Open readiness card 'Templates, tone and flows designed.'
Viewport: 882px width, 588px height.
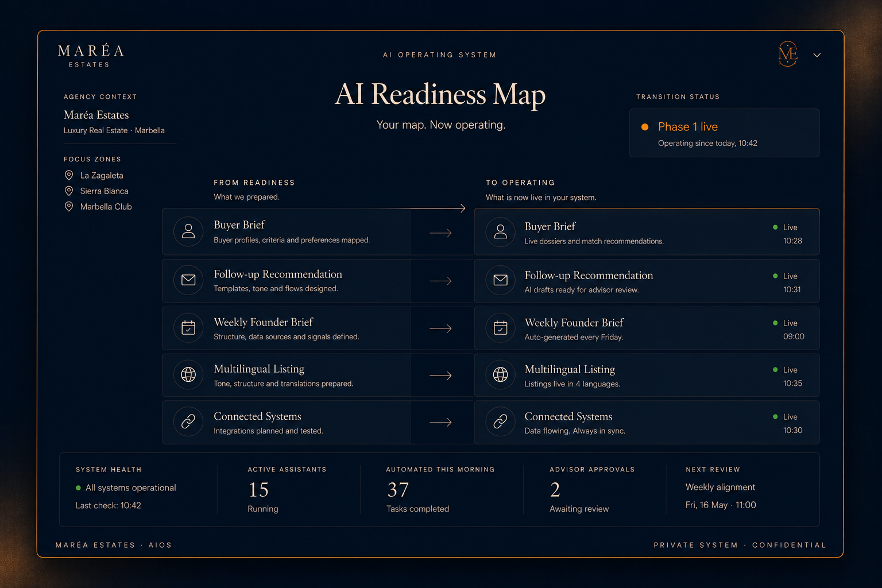pos(286,281)
